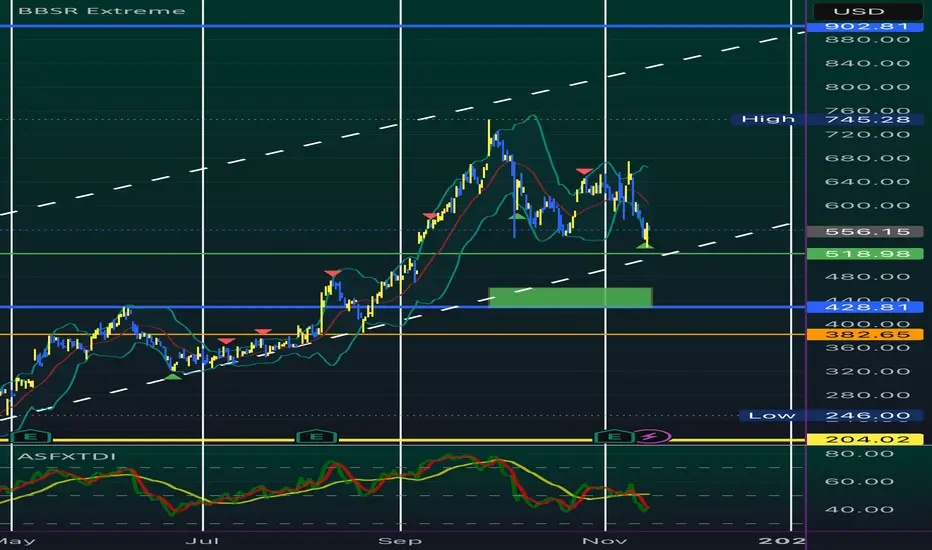Image resolution: width=932 pixels, height=550 pixels.
Task: Click the 556.15 current price label
Action: pyautogui.click(x=865, y=232)
